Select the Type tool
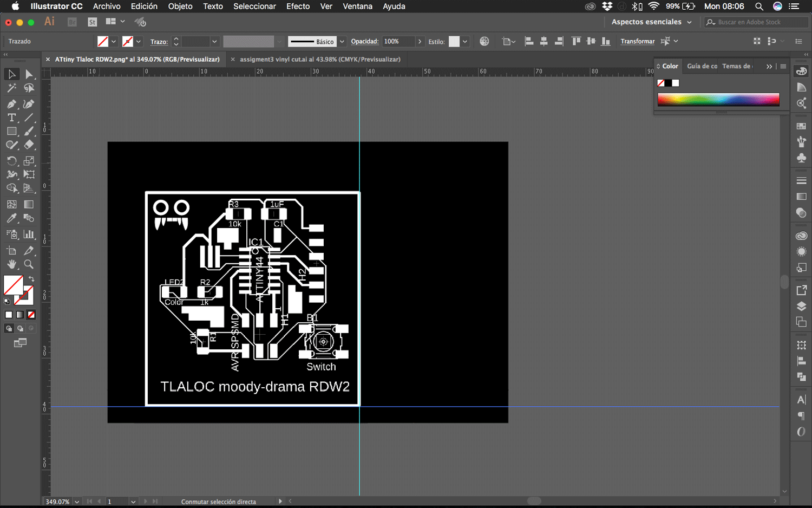 click(x=11, y=118)
